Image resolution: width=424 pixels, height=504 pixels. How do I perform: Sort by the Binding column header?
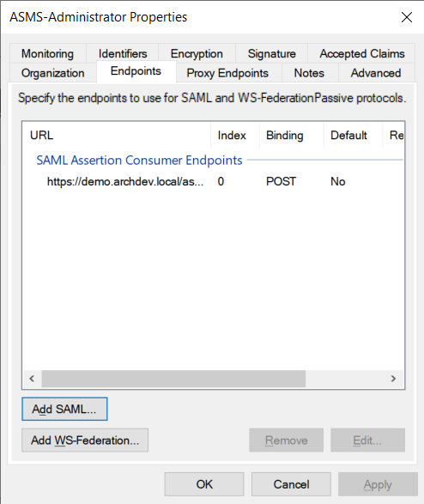[291, 136]
